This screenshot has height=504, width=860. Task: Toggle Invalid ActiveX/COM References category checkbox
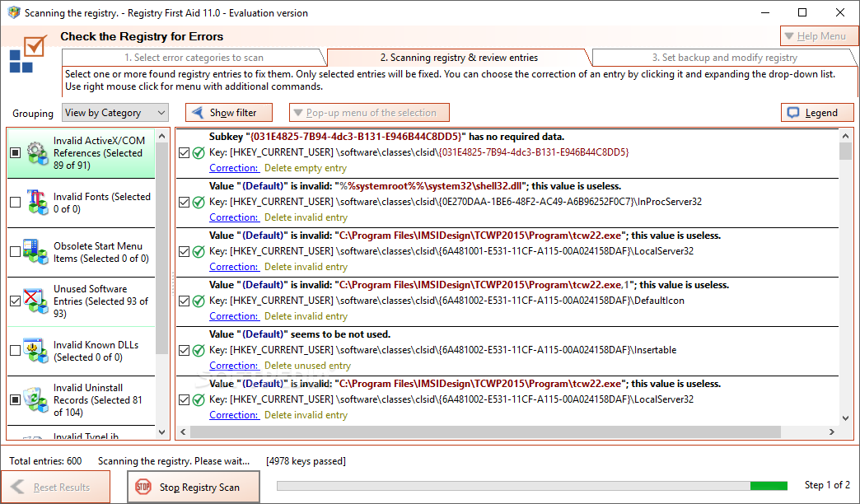click(x=16, y=153)
